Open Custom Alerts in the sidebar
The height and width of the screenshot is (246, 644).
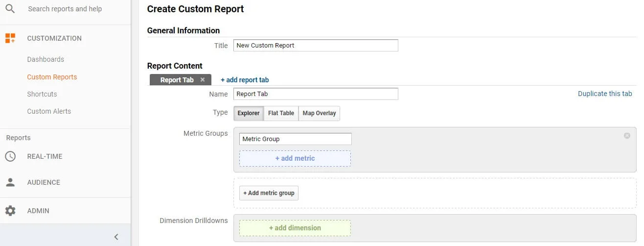click(49, 111)
